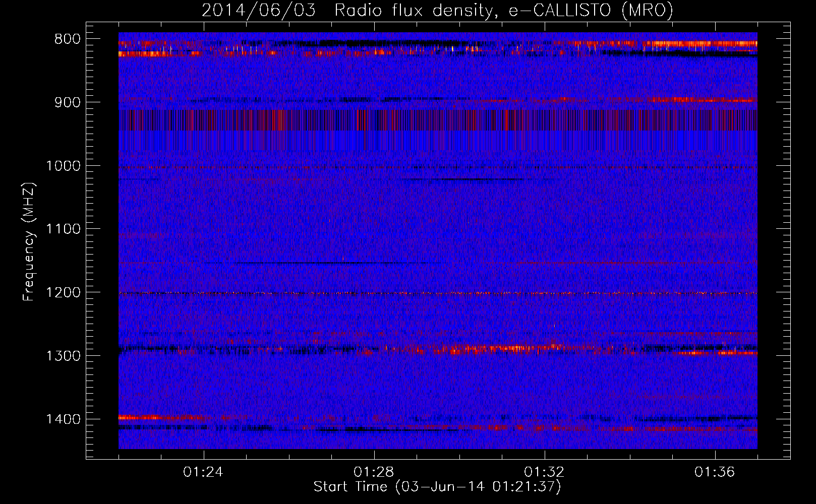This screenshot has width=816, height=504.
Task: Click the 900 frequency tick label
Action: [67, 103]
